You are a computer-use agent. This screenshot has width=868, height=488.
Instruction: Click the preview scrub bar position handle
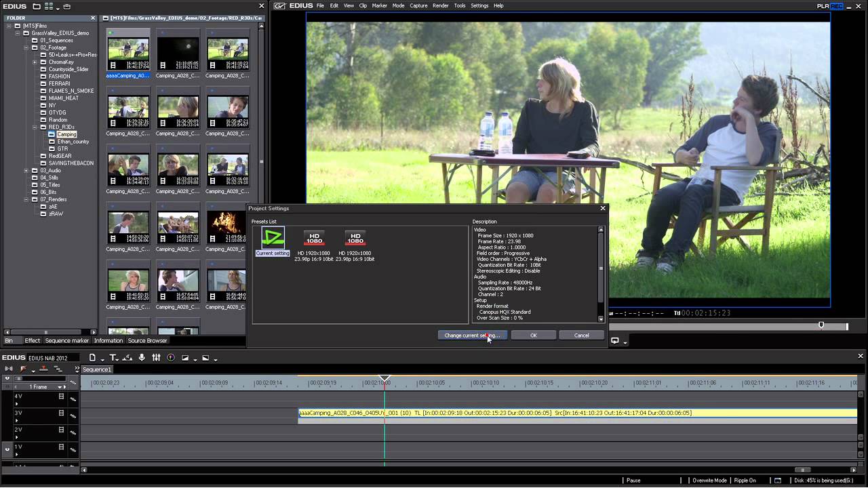pyautogui.click(x=821, y=325)
